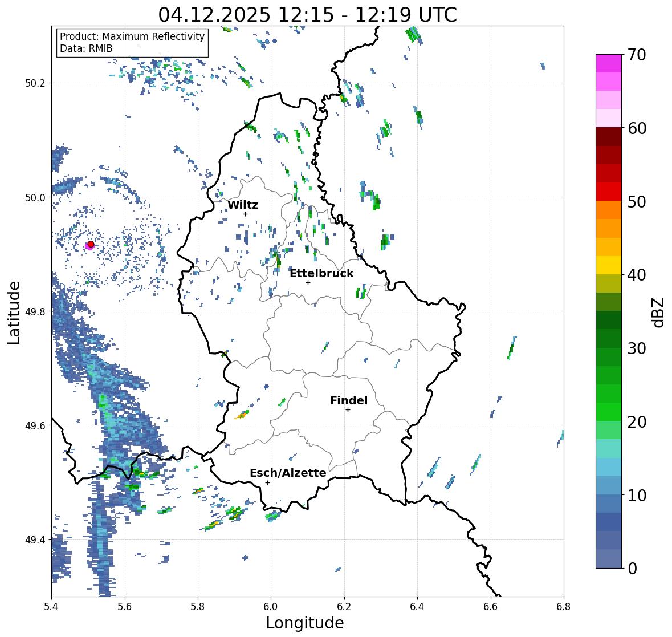Click the 'Product: Maximum Reflectivity' legend text
The image size is (672, 637).
pyautogui.click(x=132, y=36)
